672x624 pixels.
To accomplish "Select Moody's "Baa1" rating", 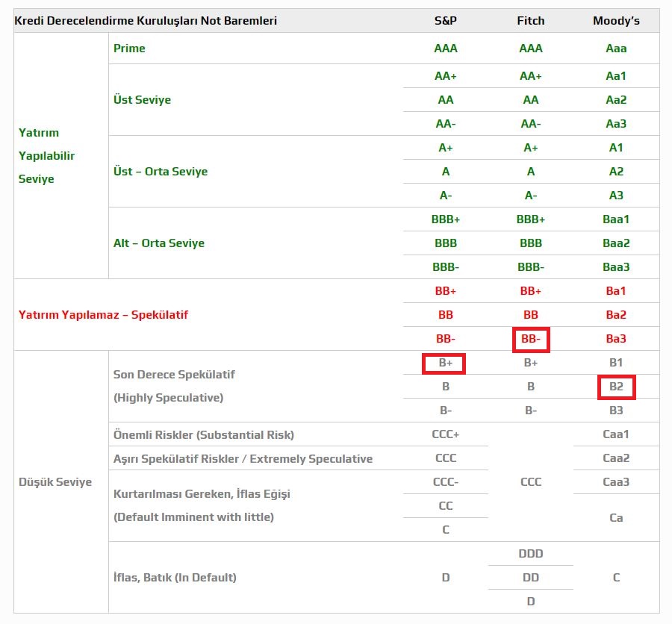I will coord(616,219).
